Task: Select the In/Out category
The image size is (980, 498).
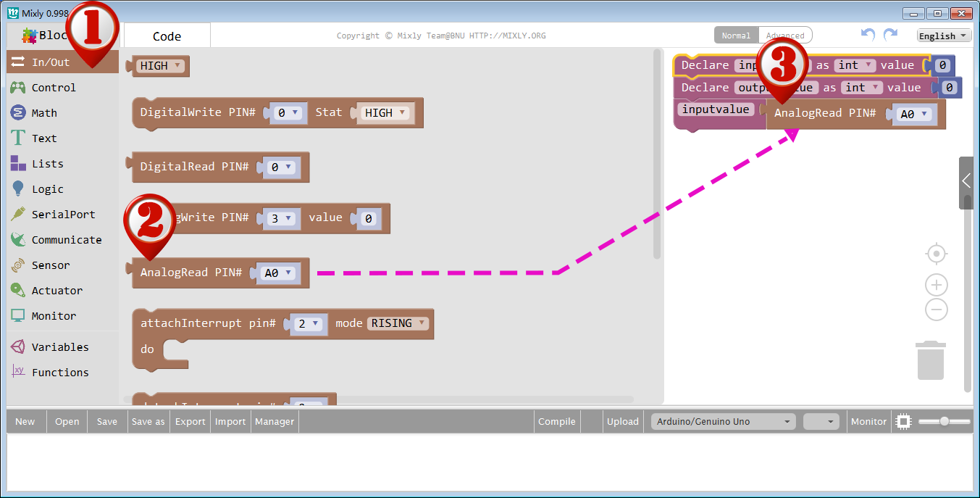Action: click(x=63, y=62)
